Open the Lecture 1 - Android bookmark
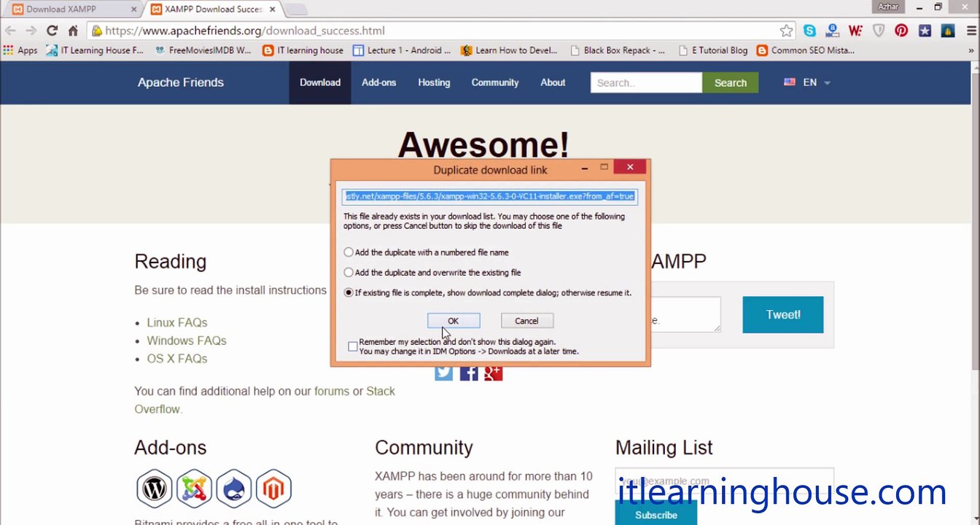980x525 pixels. click(402, 50)
